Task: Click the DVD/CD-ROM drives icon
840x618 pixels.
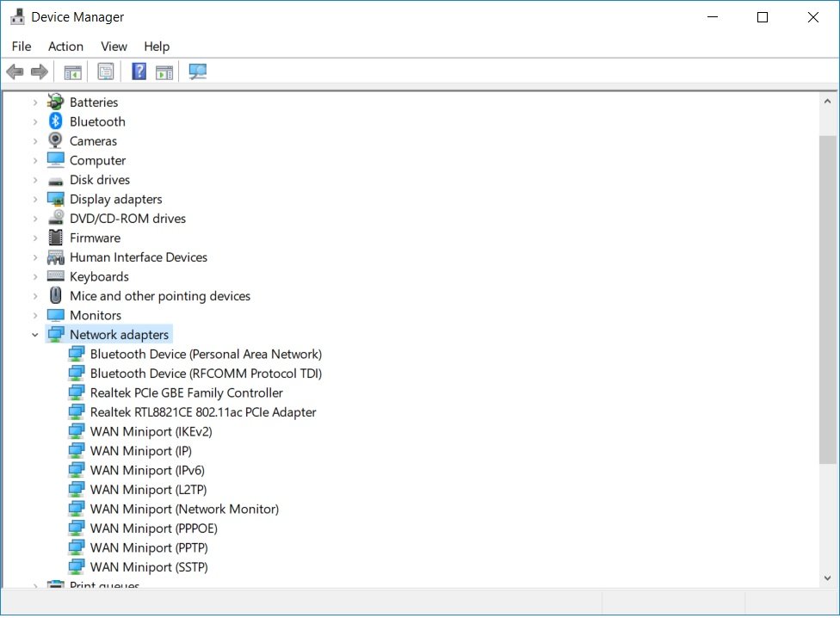Action: point(56,218)
